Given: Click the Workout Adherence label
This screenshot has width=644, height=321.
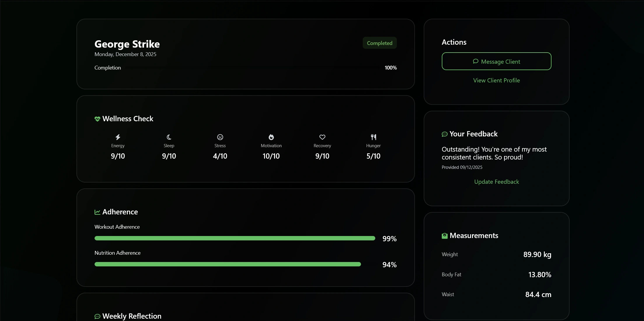Looking at the screenshot, I should [x=117, y=227].
